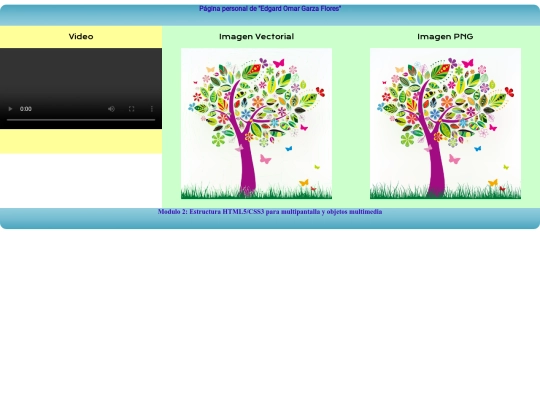Enter fullscreen mode on the video player
Image resolution: width=540 pixels, height=405 pixels.
pos(132,109)
